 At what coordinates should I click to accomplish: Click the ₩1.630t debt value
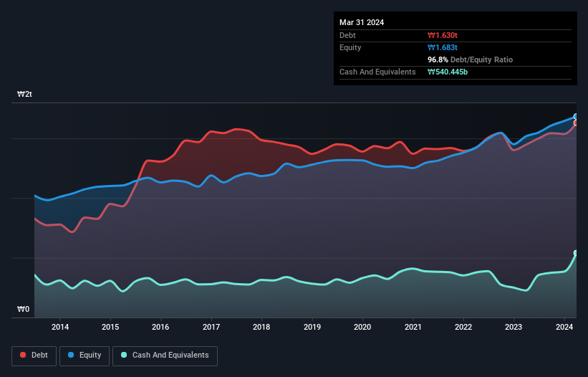point(442,35)
